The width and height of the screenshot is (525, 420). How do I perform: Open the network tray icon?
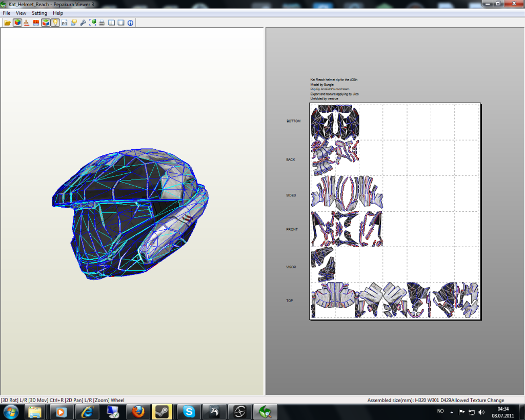(x=472, y=412)
